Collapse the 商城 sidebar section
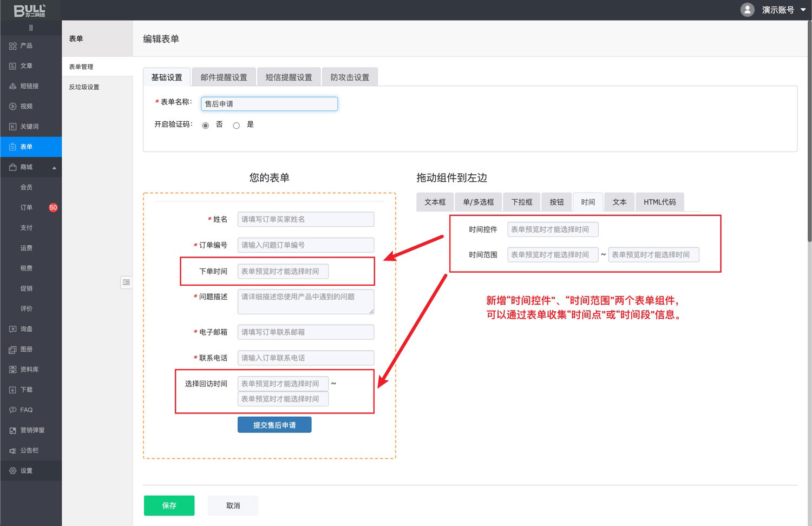The image size is (812, 526). click(x=54, y=168)
